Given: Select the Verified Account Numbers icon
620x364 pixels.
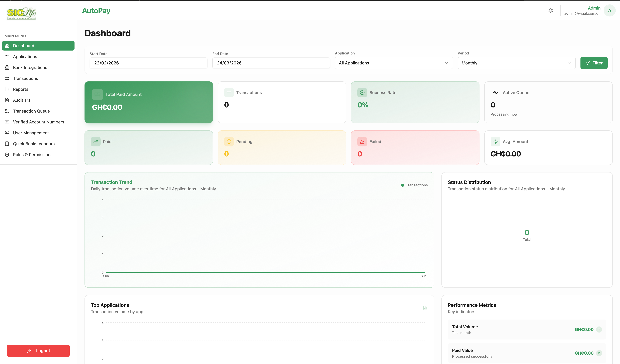Looking at the screenshot, I should click(x=7, y=122).
